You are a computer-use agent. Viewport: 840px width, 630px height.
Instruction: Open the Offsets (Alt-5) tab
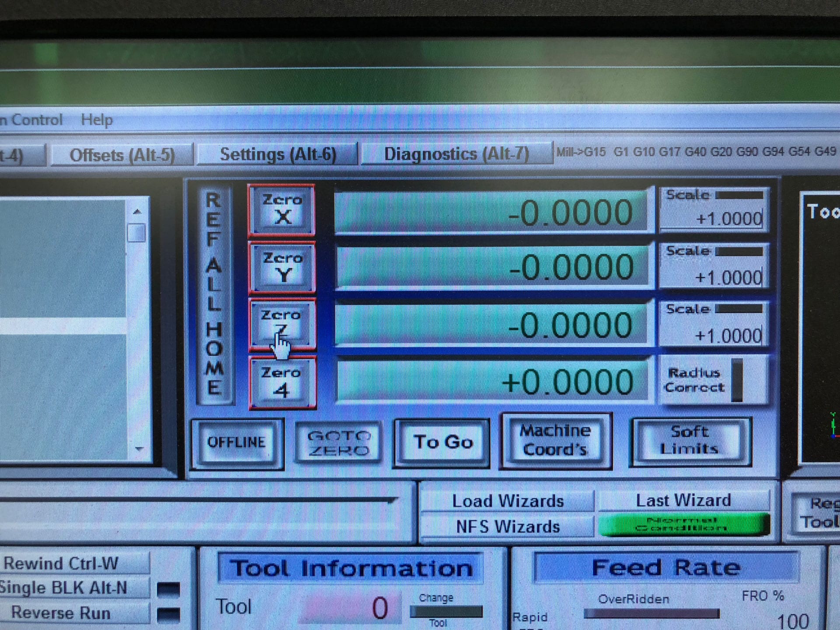coord(122,155)
